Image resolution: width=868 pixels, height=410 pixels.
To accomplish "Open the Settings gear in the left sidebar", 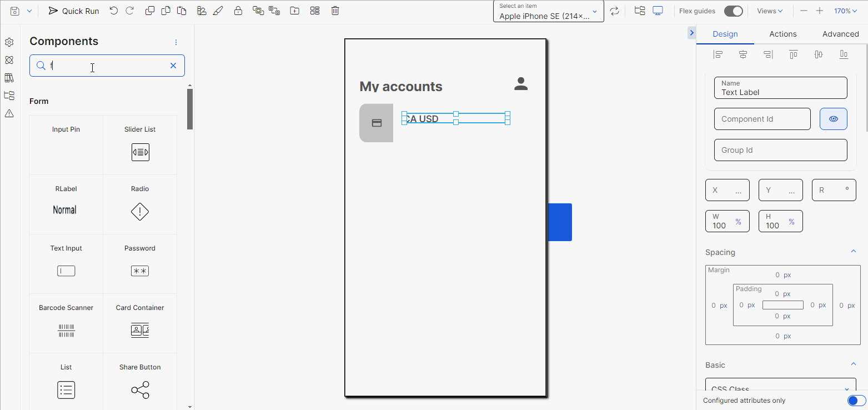I will [x=9, y=42].
